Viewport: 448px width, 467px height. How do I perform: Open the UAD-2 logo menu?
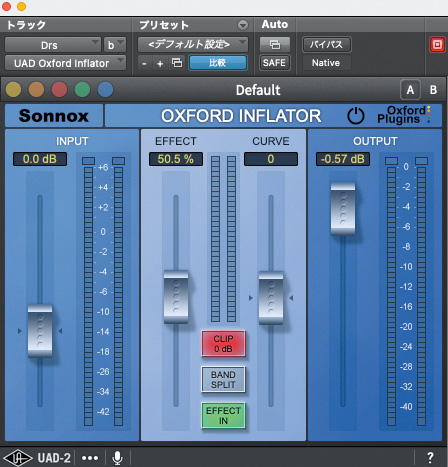click(x=18, y=458)
